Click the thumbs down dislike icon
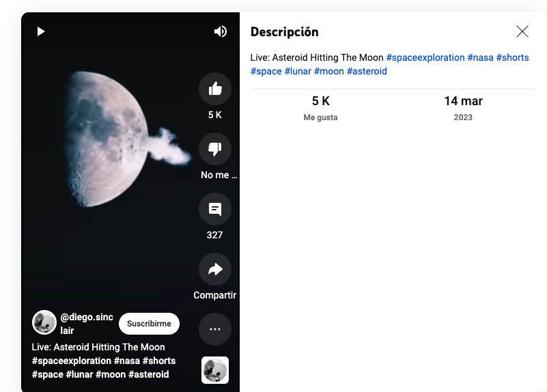The height and width of the screenshot is (392, 547). pyautogui.click(x=215, y=149)
